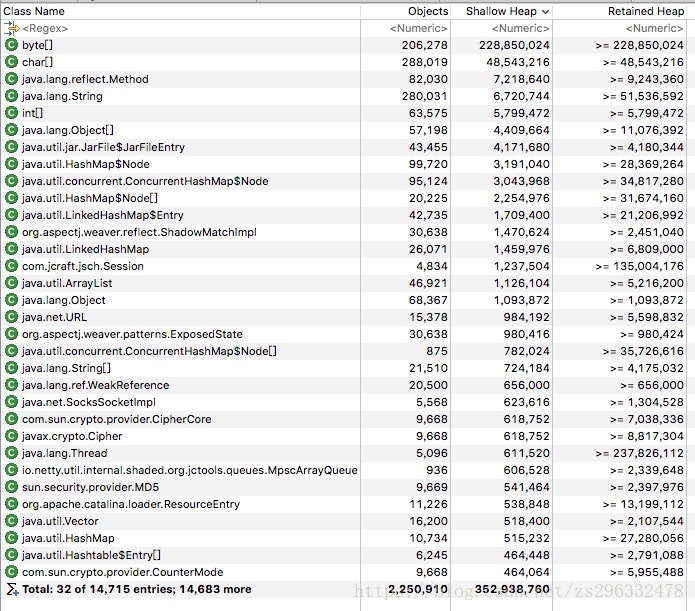Click the total shallow heap 352,938,760
This screenshot has height=611, width=695.
(x=512, y=589)
